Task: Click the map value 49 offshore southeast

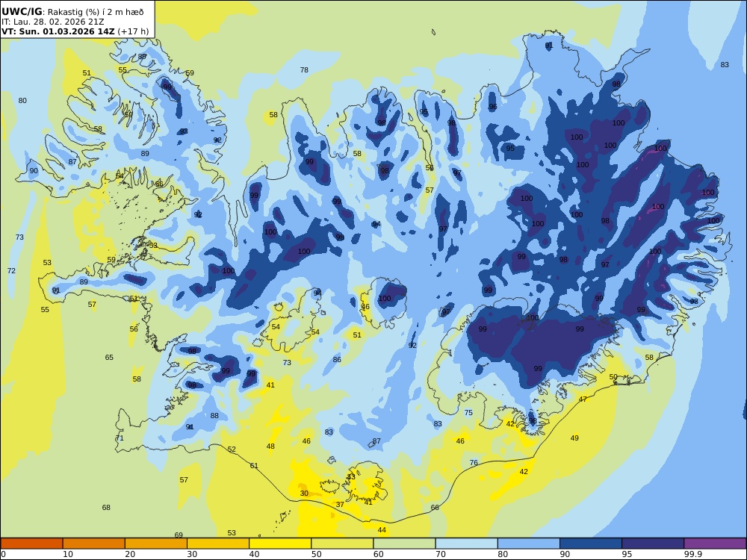Action: [574, 438]
